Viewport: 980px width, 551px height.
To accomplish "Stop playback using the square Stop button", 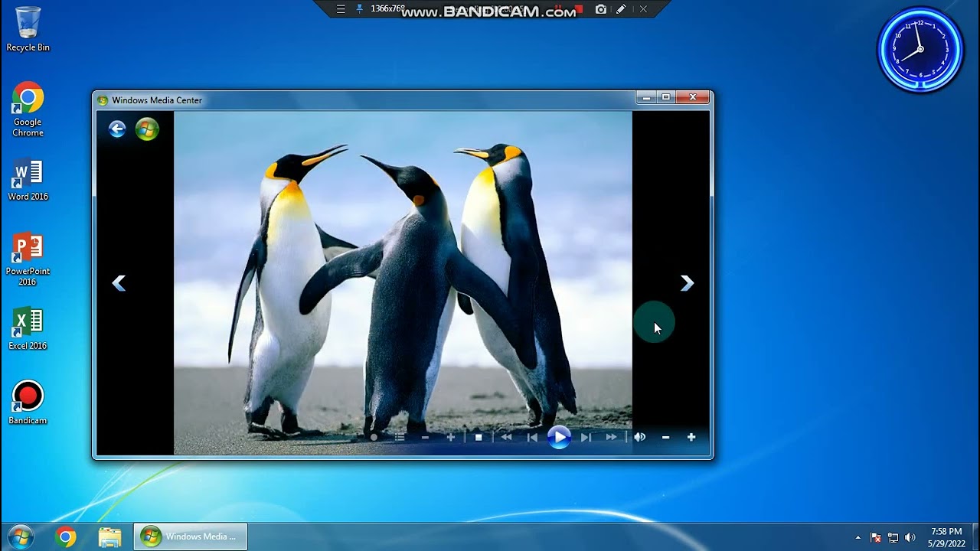I will pos(479,438).
